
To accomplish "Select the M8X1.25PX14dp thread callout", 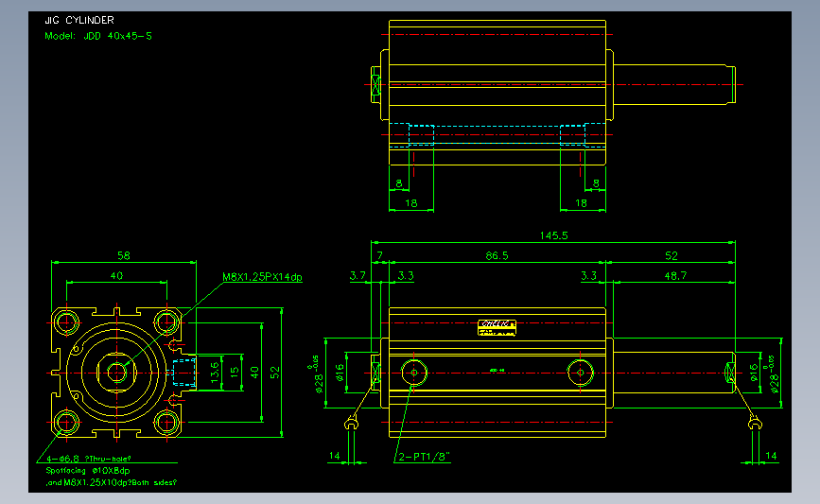I will [x=263, y=277].
